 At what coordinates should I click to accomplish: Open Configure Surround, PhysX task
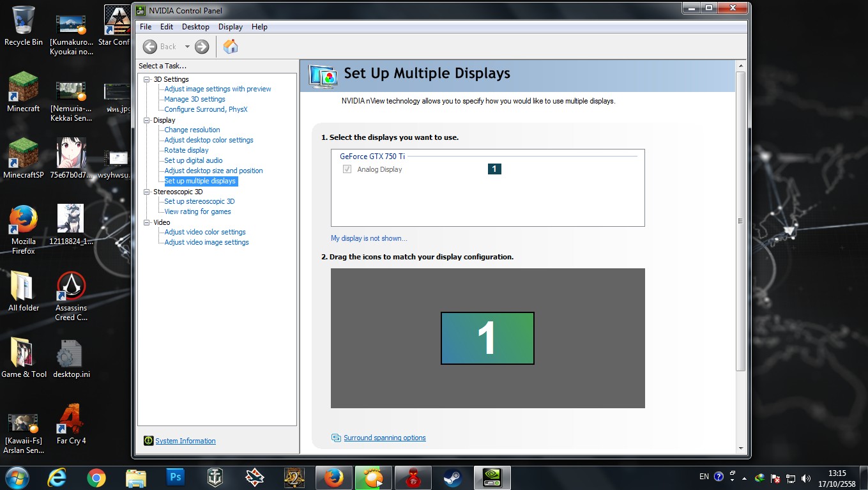pyautogui.click(x=206, y=109)
